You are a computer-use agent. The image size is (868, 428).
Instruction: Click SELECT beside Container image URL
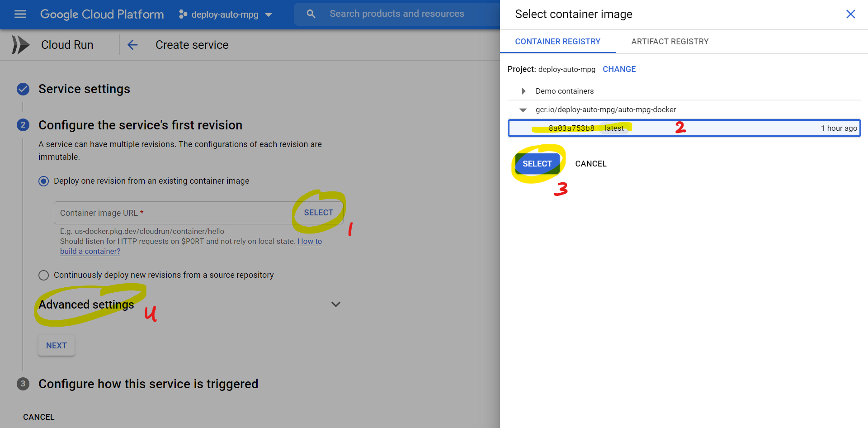pyautogui.click(x=319, y=213)
